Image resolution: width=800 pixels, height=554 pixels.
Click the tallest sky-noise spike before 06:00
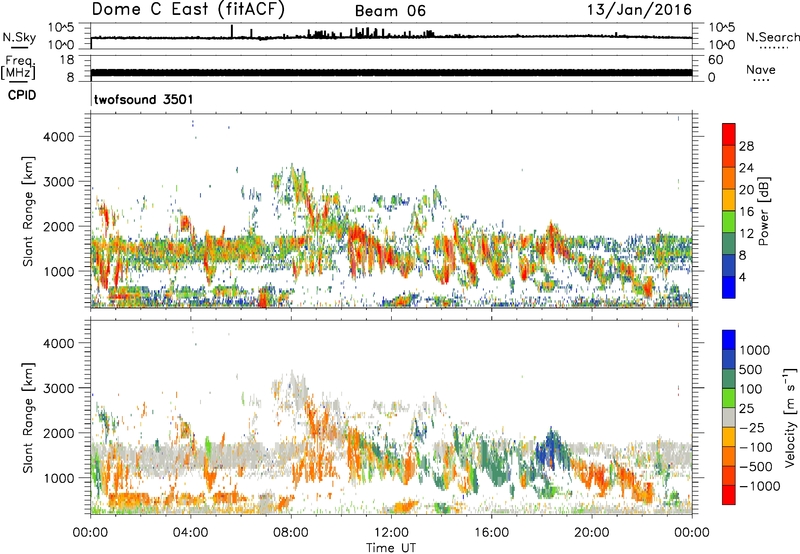click(x=232, y=31)
